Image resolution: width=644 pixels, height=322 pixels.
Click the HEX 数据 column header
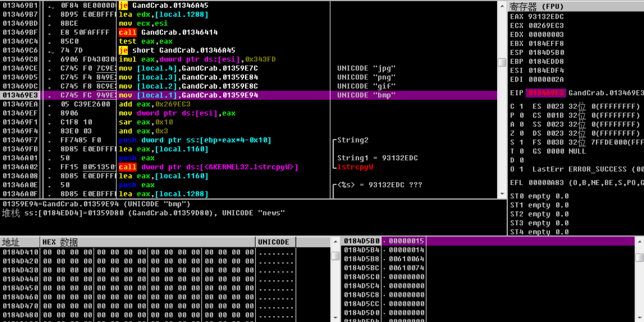[148, 242]
